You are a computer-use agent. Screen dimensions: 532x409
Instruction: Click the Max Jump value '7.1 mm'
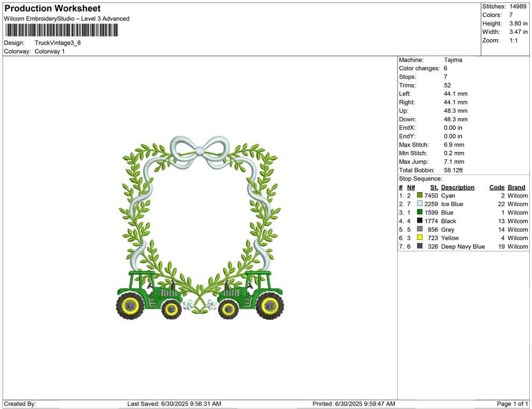pyautogui.click(x=453, y=162)
